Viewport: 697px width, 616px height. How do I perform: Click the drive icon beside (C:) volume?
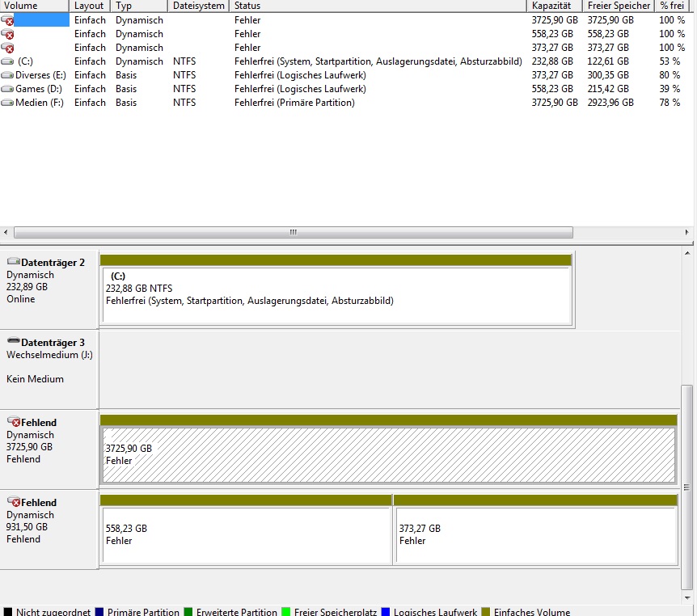[7, 61]
